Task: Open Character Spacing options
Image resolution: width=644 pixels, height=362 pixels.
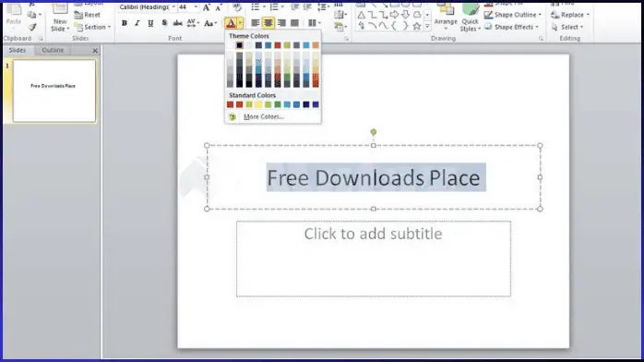Action: tap(192, 23)
